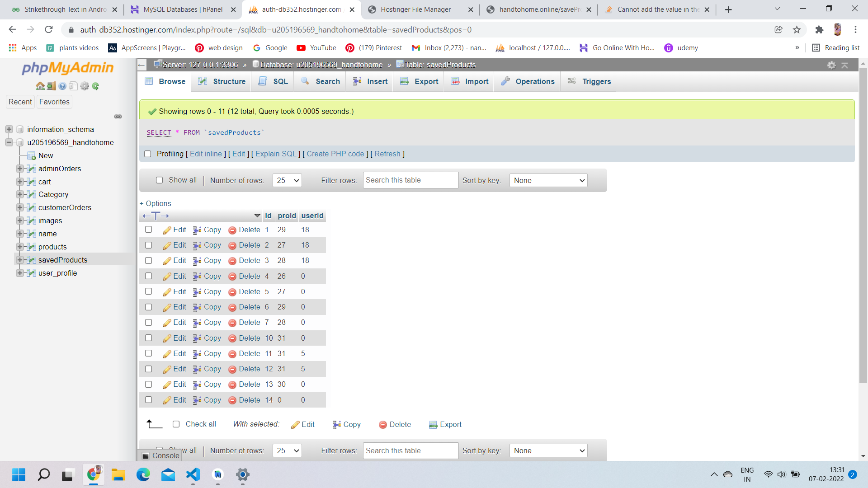Open Visual Studio Code from taskbar

193,474
